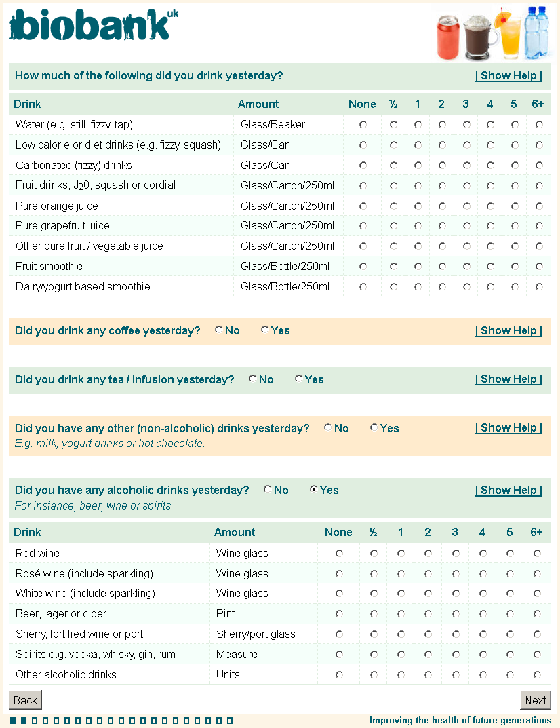The image size is (560, 728).
Task: Open Show Help for tea question
Action: [x=508, y=379]
